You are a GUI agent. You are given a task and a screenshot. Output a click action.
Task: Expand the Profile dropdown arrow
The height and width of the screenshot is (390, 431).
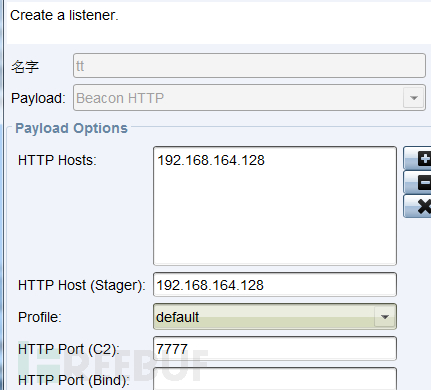pyautogui.click(x=385, y=317)
